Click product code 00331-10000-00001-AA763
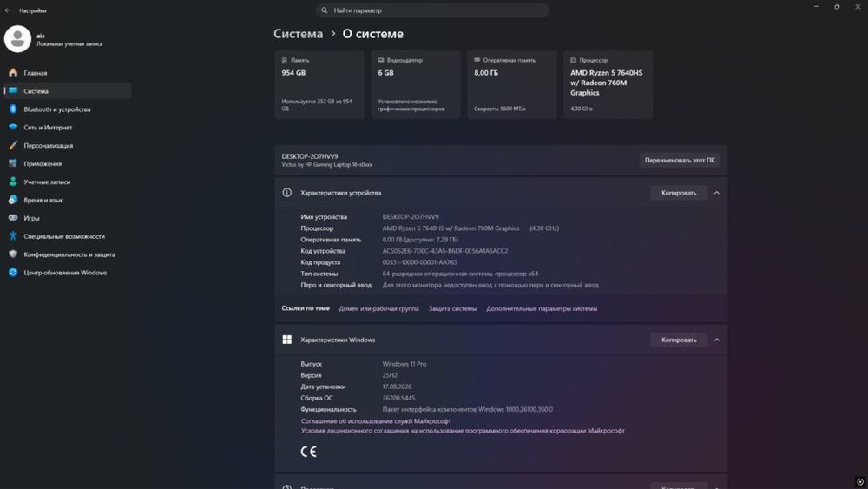This screenshot has width=868, height=489. (419, 262)
